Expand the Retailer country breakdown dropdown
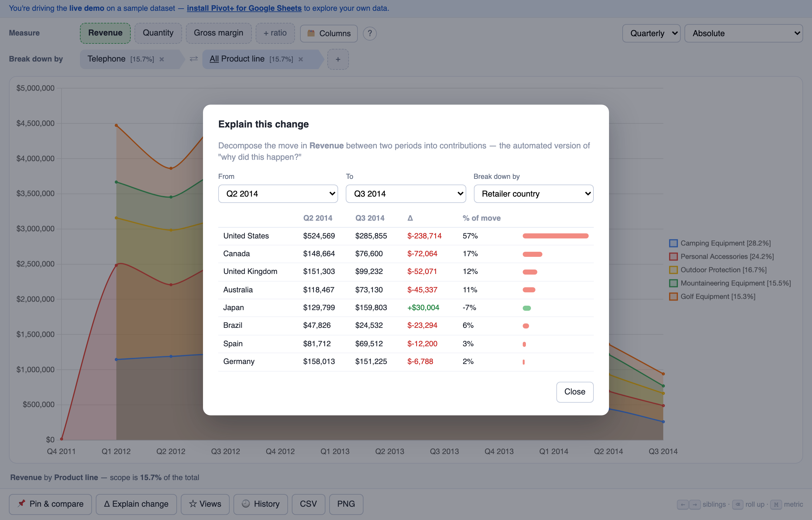 [533, 193]
